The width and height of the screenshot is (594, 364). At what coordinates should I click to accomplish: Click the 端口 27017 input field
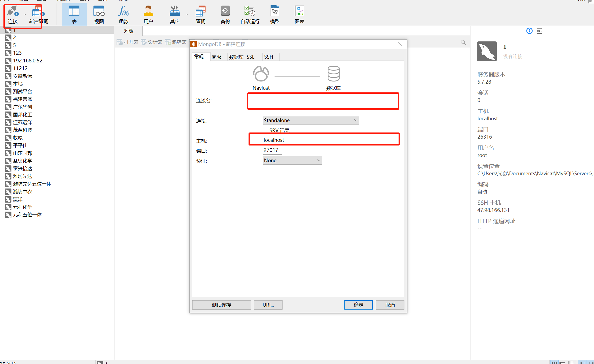pos(272,150)
